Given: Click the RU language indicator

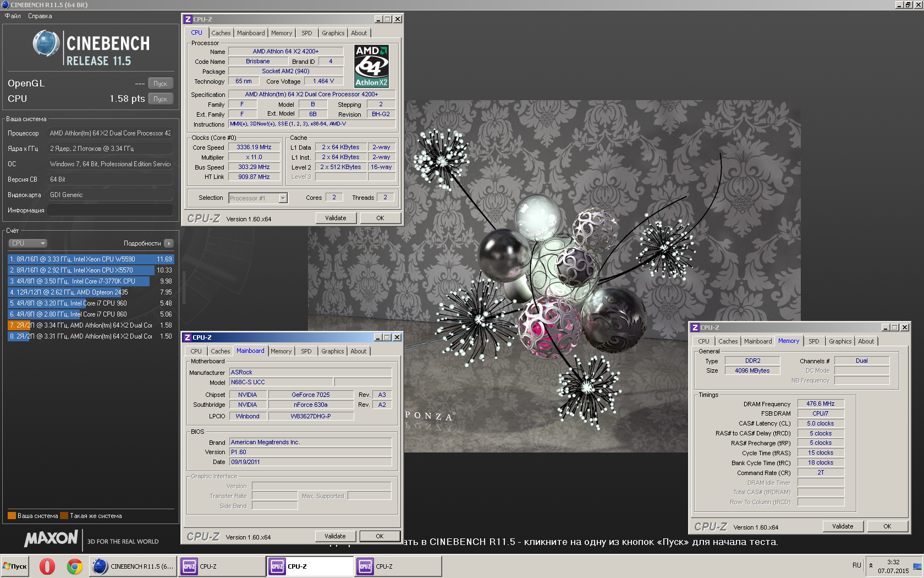Looking at the screenshot, I should pyautogui.click(x=857, y=565).
